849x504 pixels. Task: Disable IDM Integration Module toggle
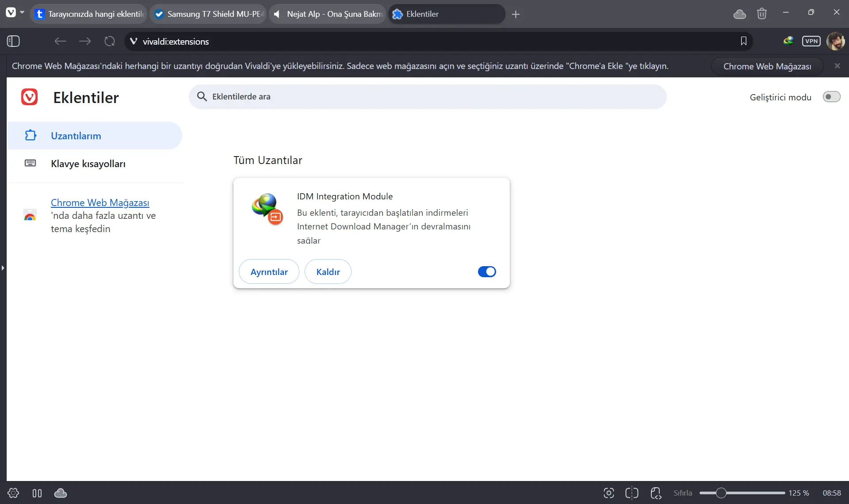(x=487, y=271)
